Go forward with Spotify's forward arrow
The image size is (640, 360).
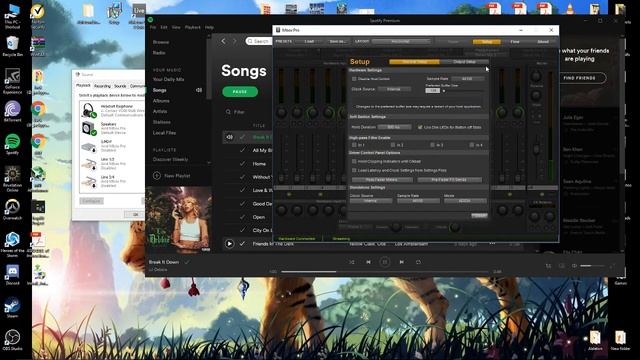(x=234, y=41)
